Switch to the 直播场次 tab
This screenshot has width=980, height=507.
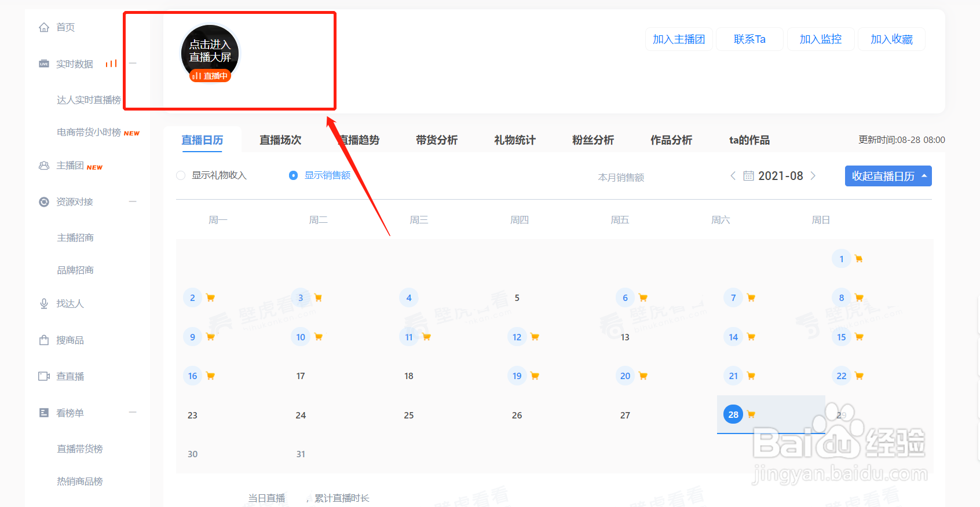click(x=280, y=140)
